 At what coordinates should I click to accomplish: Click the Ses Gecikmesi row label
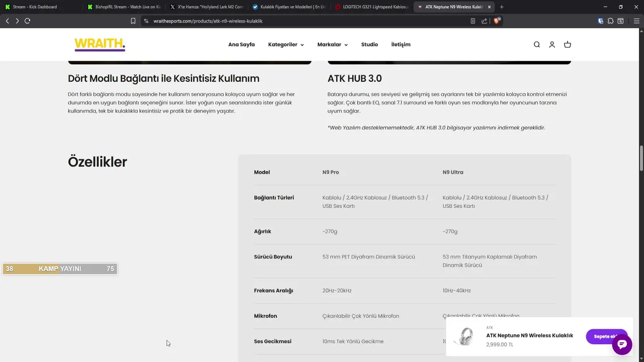point(273,341)
